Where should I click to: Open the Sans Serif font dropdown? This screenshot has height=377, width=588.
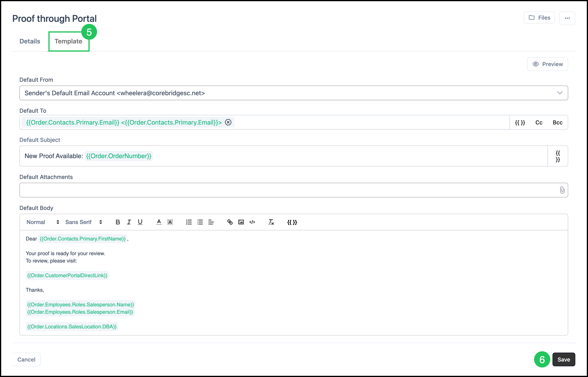pos(83,222)
